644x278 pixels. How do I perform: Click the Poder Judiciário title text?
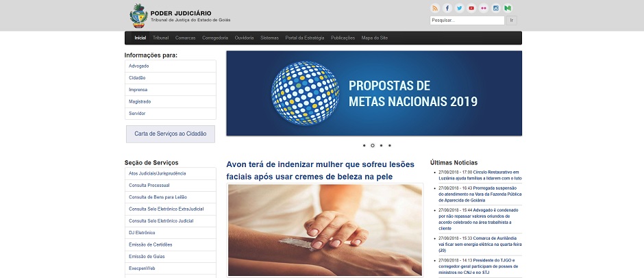(x=181, y=13)
